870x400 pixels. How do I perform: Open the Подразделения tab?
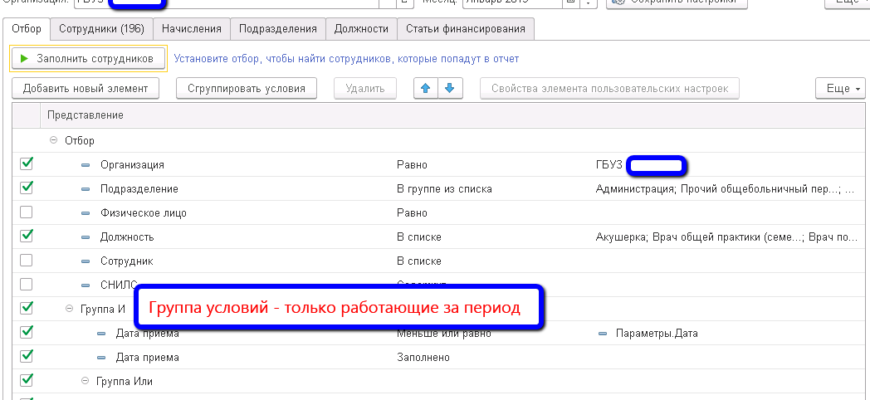278,29
